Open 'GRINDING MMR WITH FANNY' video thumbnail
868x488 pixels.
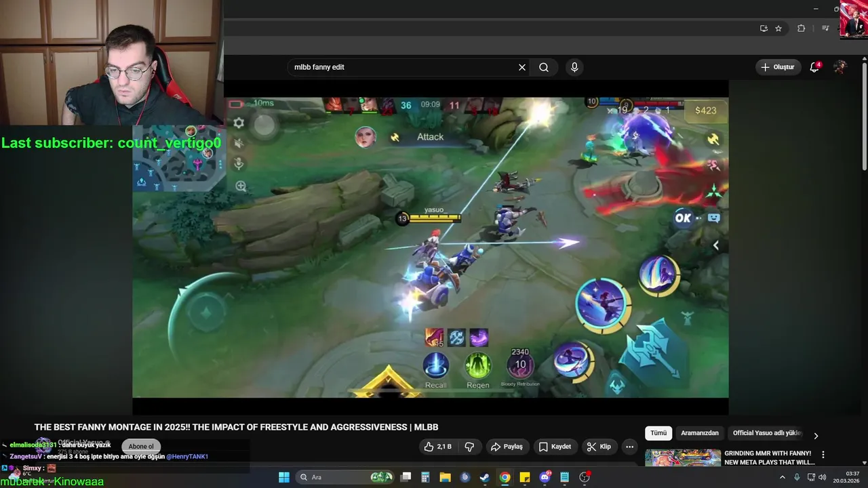(682, 457)
